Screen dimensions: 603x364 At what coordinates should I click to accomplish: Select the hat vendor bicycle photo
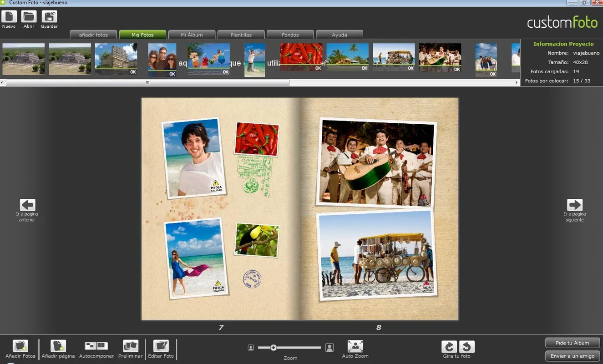pyautogui.click(x=377, y=255)
